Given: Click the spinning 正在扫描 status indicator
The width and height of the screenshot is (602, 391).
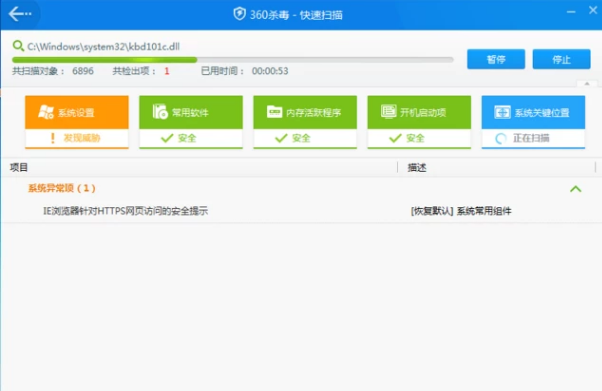Looking at the screenshot, I should click(501, 139).
